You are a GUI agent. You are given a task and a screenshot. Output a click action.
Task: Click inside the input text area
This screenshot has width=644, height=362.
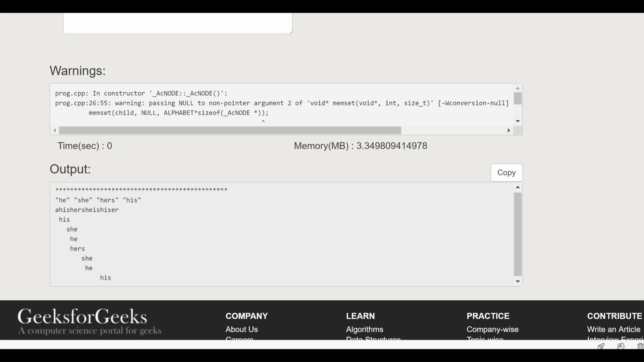pos(177,23)
